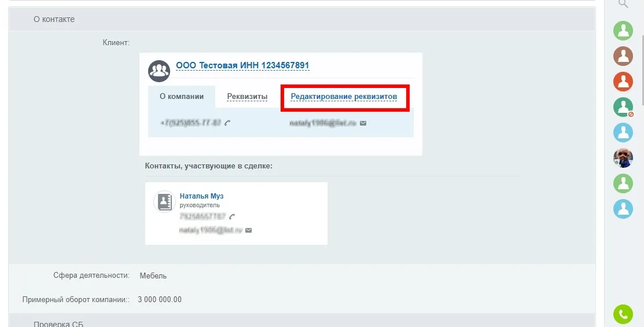Open the contact with the photo avatar
This screenshot has width=644, height=327.
point(623,158)
